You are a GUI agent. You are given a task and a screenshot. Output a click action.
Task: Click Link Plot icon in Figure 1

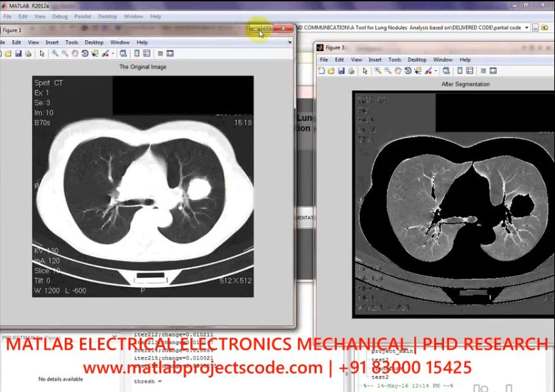[123, 53]
